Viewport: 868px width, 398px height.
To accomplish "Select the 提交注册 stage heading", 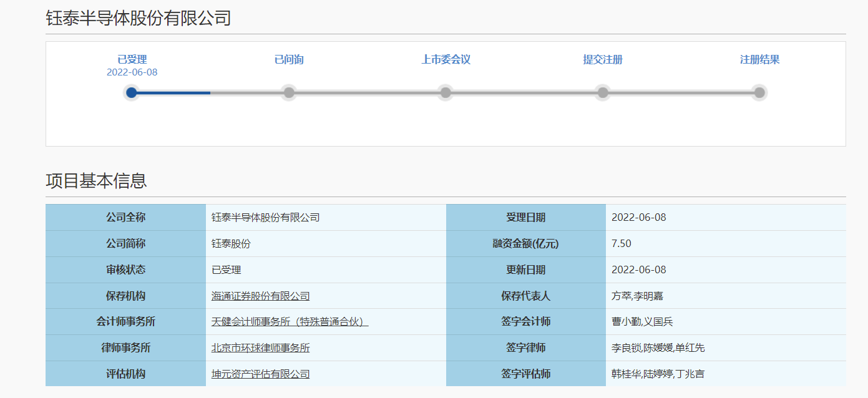I will pos(602,59).
